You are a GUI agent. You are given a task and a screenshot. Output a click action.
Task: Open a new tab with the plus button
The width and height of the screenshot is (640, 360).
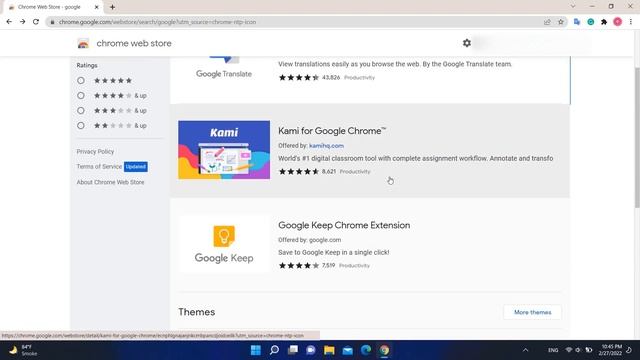(x=112, y=7)
